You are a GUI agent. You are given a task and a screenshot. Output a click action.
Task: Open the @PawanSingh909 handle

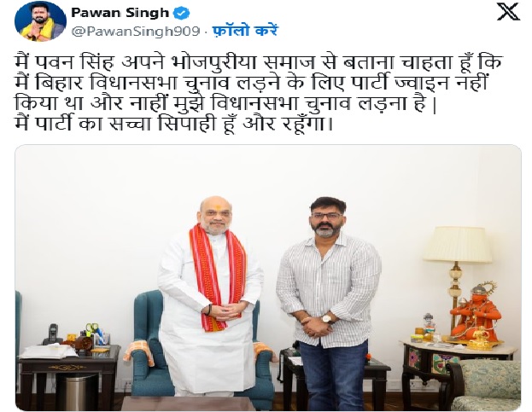click(136, 32)
